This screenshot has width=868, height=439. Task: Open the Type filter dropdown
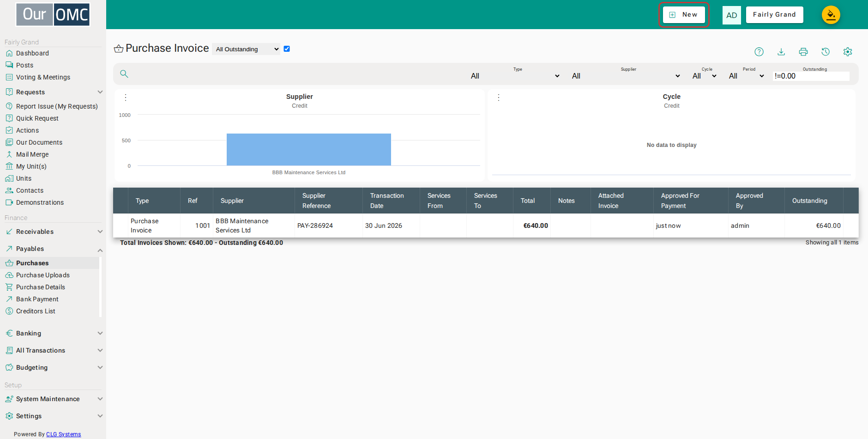pyautogui.click(x=515, y=76)
